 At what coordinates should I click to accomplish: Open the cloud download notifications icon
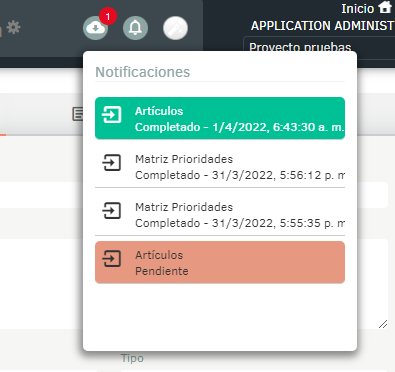(x=95, y=28)
